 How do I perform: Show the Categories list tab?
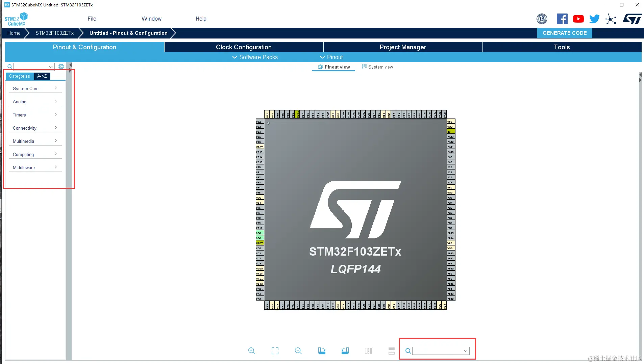pyautogui.click(x=20, y=76)
